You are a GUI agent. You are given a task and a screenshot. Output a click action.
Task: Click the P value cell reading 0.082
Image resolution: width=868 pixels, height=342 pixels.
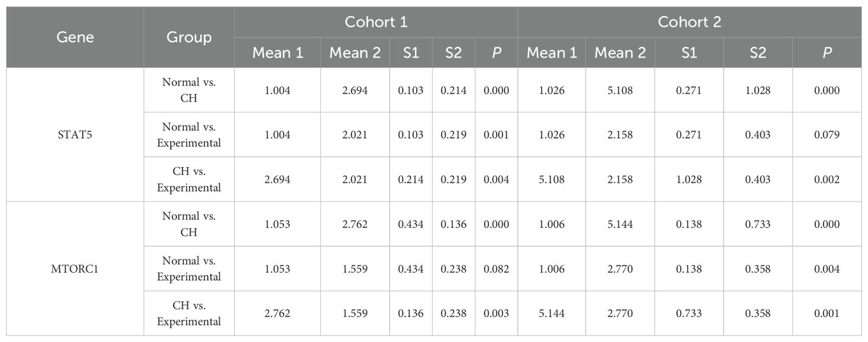[x=496, y=269]
